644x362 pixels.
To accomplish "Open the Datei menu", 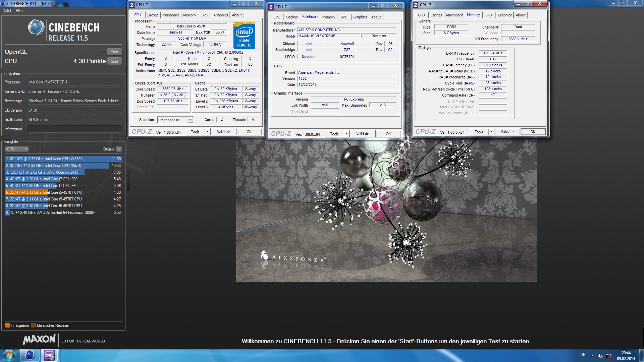I will tap(7, 11).
